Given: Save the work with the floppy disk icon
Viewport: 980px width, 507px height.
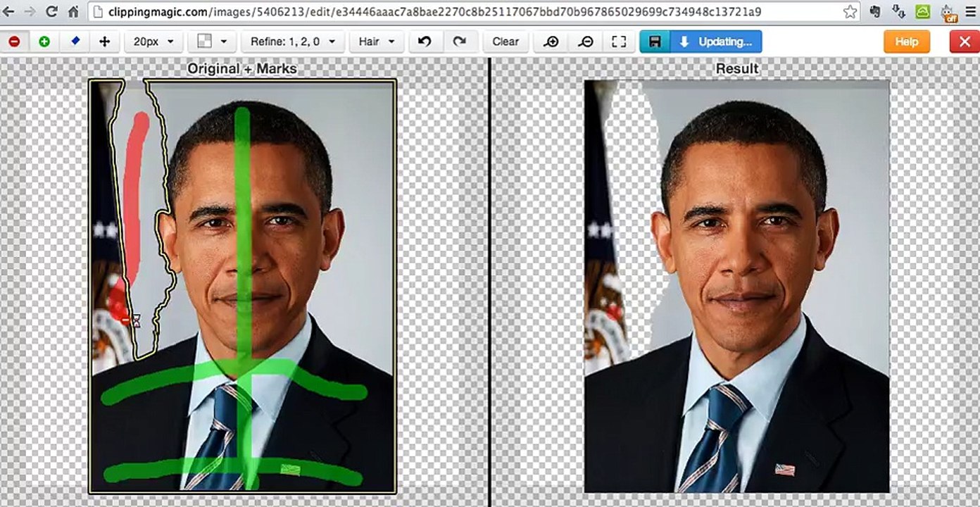Looking at the screenshot, I should click(655, 42).
